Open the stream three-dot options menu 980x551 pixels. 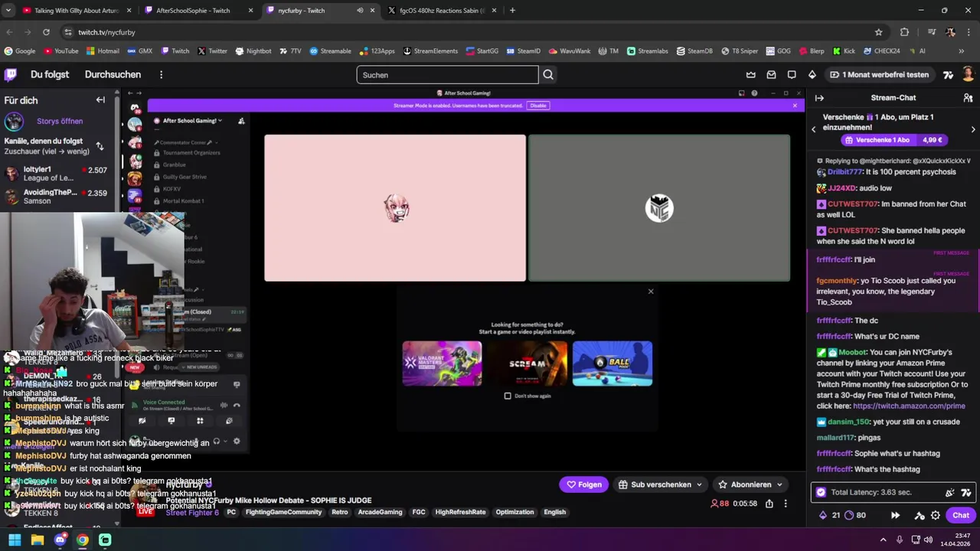click(x=786, y=504)
